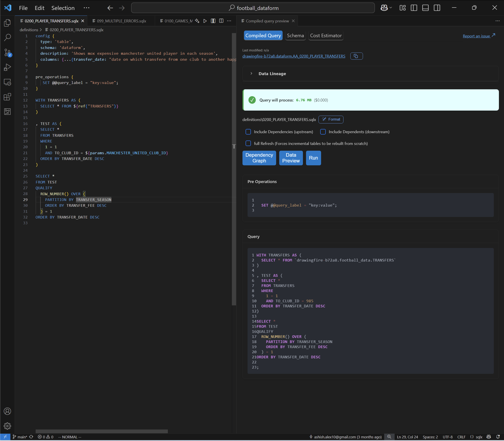
Task: Open the 099_MULTIPLE_ERRORS.sqlx tab
Action: click(121, 21)
